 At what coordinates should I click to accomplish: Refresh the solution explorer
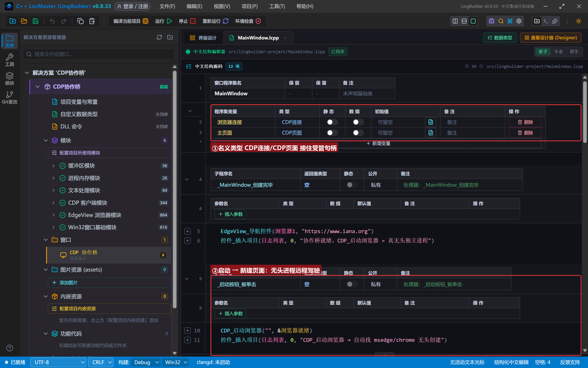click(159, 37)
